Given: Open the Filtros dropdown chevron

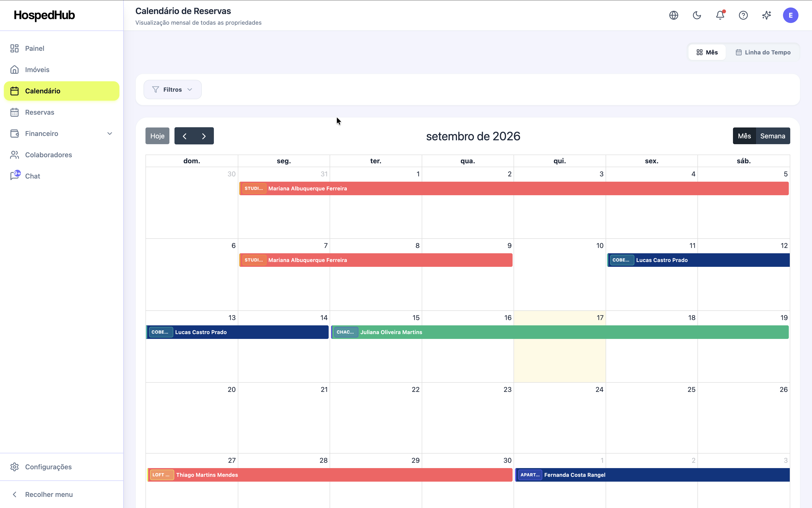Looking at the screenshot, I should [189, 89].
